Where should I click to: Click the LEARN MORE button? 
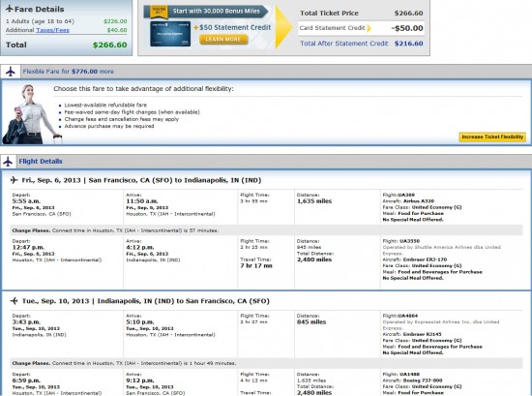coord(223,40)
